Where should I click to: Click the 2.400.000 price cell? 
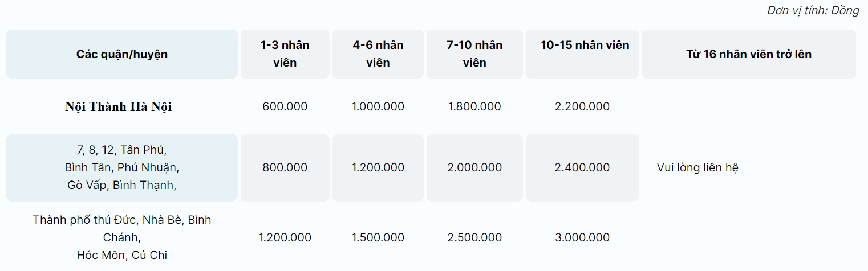pyautogui.click(x=582, y=168)
